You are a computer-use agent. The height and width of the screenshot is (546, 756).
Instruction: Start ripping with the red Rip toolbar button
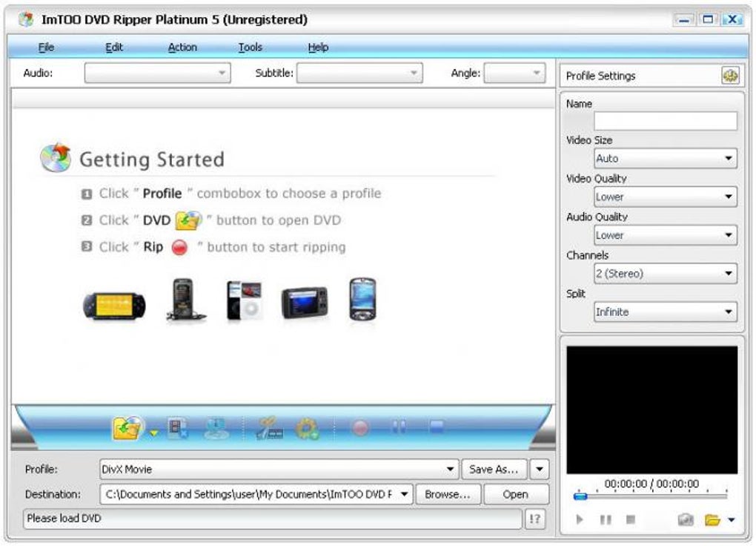point(360,428)
